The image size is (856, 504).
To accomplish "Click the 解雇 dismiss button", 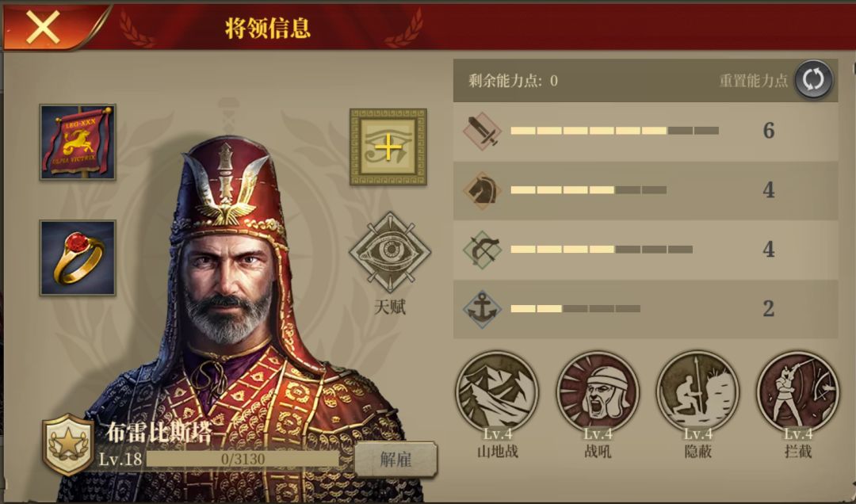I will (396, 459).
